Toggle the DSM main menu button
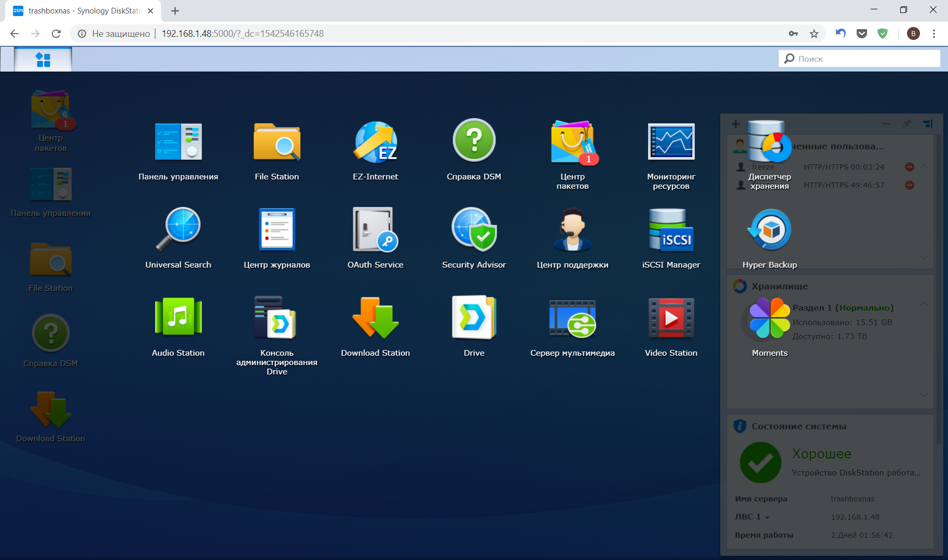 pyautogui.click(x=43, y=60)
